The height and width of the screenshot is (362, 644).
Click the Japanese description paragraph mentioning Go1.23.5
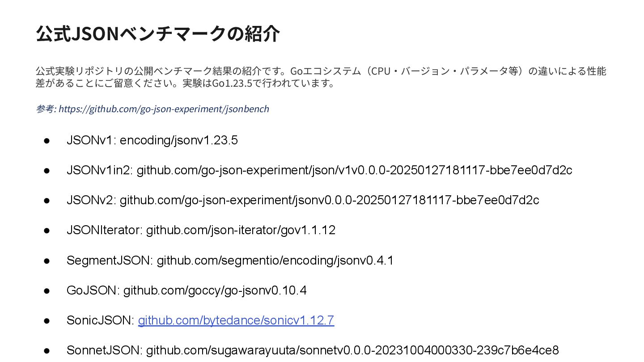321,77
